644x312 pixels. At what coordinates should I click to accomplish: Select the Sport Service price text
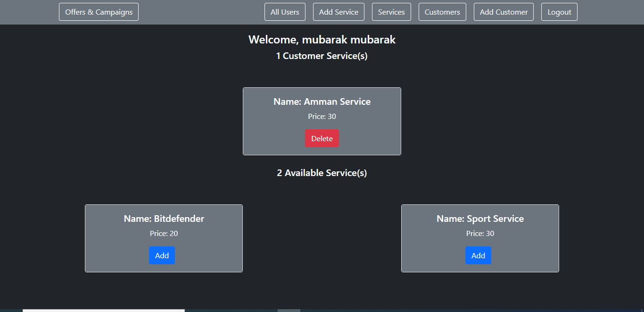(480, 234)
